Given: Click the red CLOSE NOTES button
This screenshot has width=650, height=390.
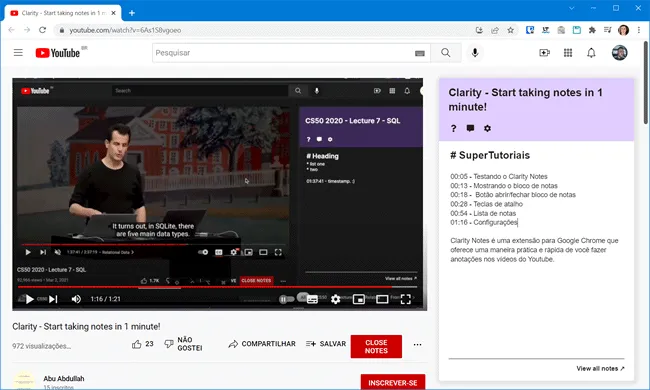Looking at the screenshot, I should [x=376, y=346].
